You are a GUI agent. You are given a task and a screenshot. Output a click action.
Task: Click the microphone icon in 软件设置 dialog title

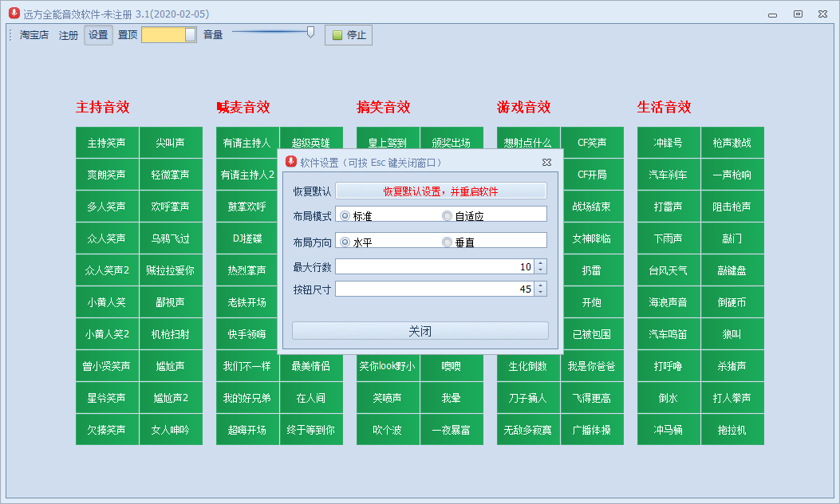click(290, 162)
